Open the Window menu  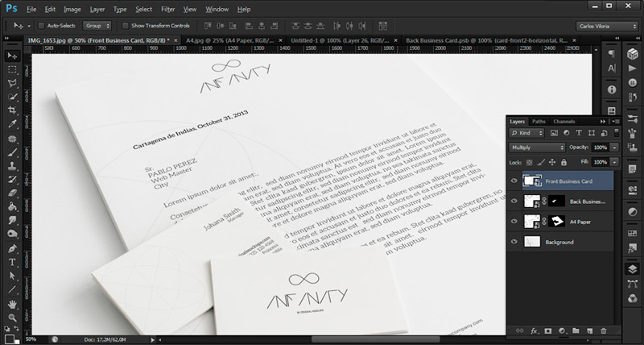(x=217, y=9)
